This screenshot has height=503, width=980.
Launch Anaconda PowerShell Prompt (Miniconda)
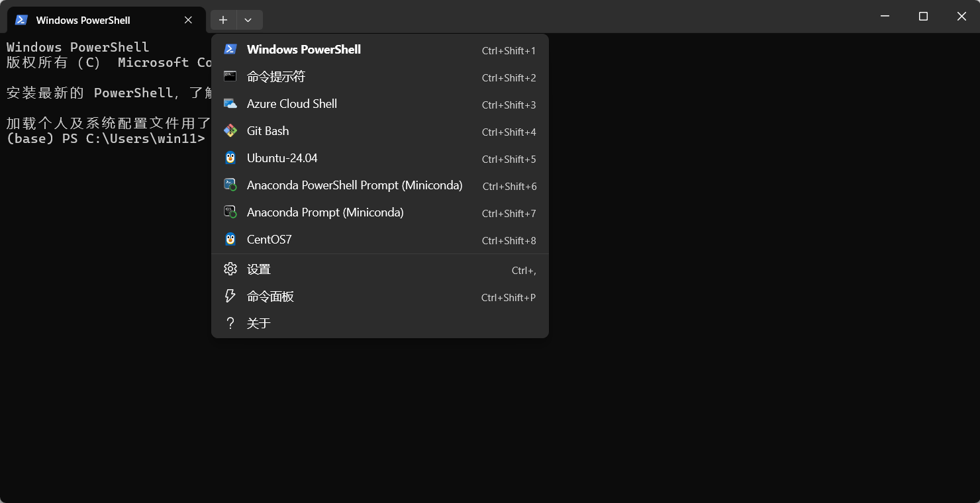[380, 185]
